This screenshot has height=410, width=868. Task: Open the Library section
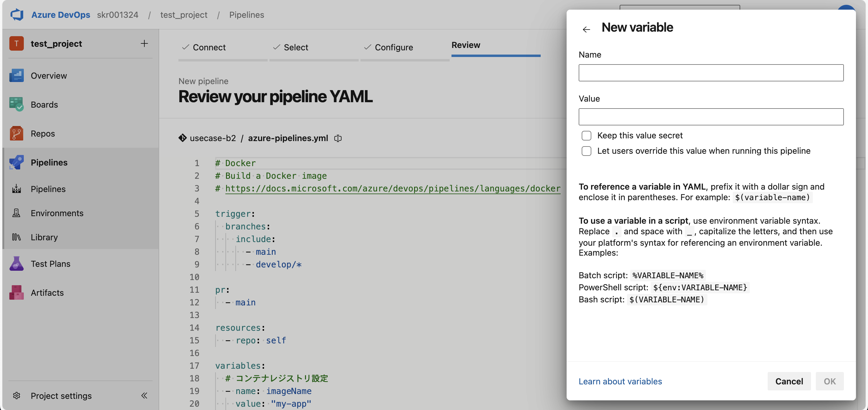[44, 237]
